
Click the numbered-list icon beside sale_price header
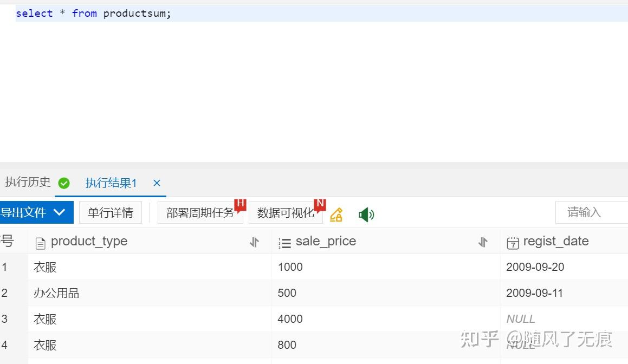tap(285, 242)
